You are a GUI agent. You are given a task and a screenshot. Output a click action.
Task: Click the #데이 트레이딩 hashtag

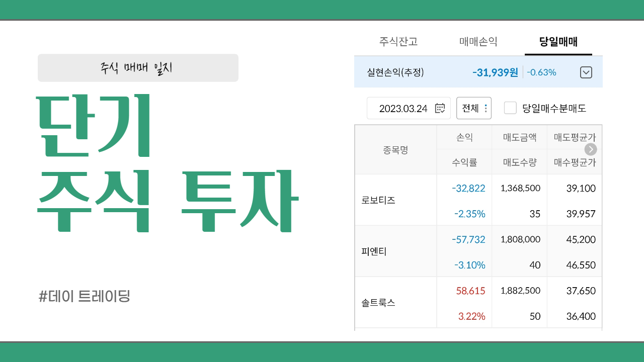tap(84, 296)
